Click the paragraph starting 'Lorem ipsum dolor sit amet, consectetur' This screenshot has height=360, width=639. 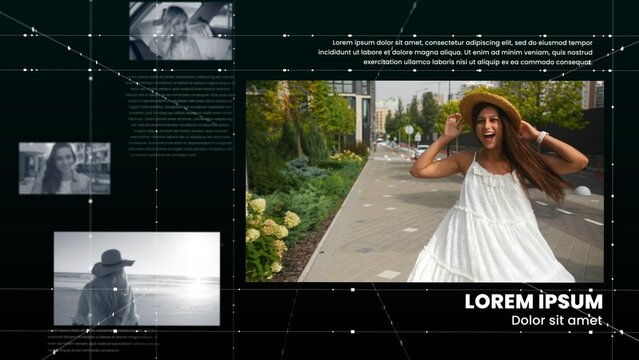455,52
